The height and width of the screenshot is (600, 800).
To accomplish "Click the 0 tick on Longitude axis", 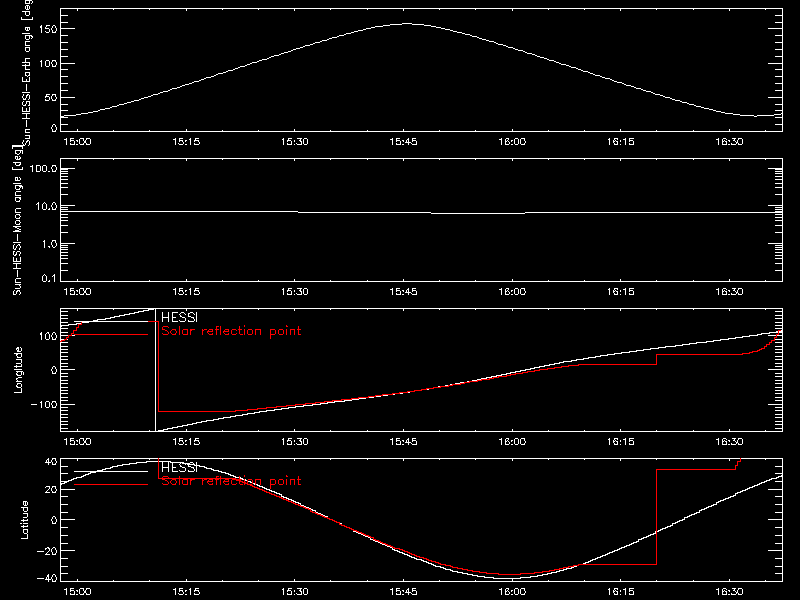I will pos(54,370).
